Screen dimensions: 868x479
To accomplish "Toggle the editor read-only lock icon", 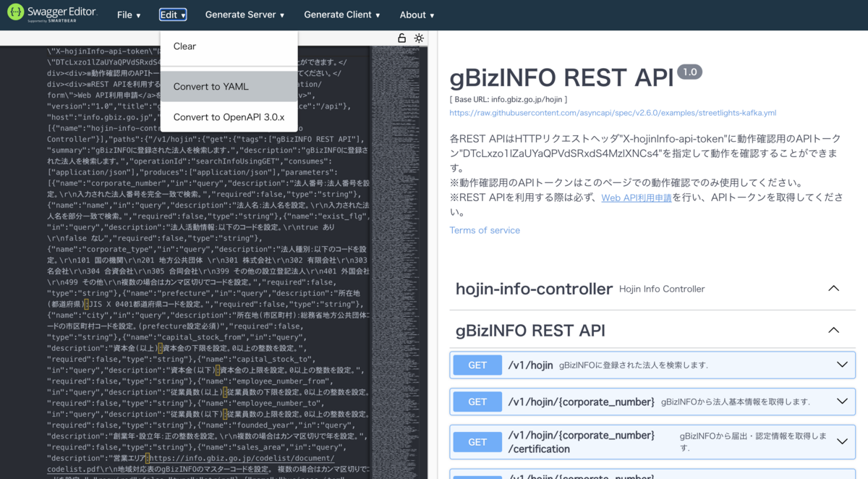I will click(x=402, y=38).
